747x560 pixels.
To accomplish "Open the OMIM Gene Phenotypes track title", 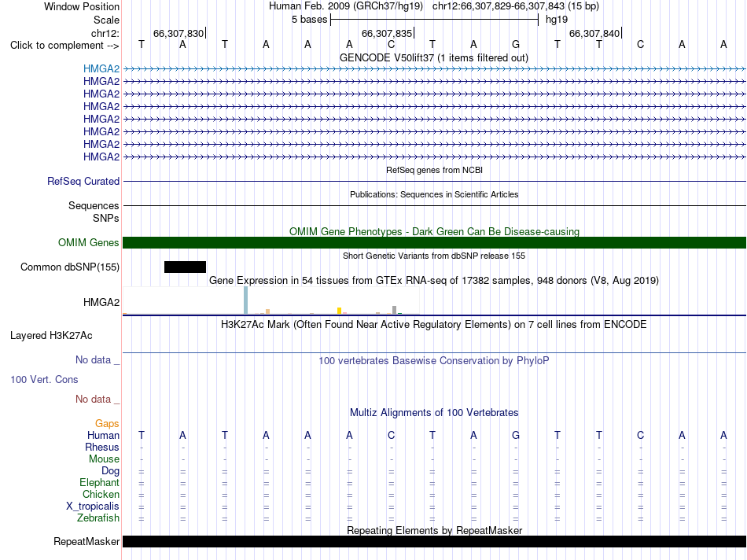I will tap(434, 231).
